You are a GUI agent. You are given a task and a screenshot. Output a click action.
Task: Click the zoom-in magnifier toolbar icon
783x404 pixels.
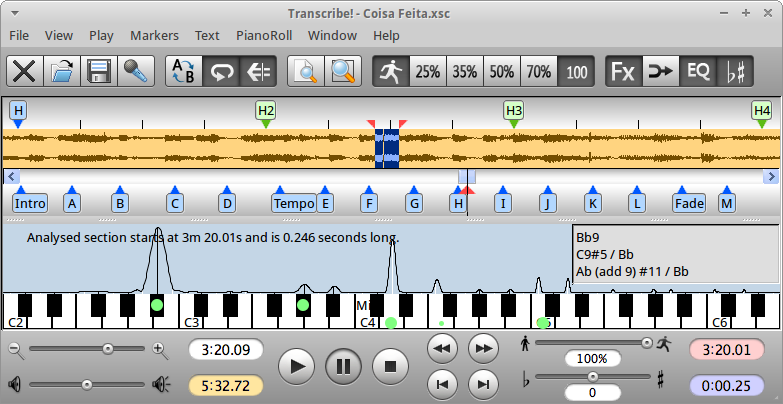click(x=343, y=72)
